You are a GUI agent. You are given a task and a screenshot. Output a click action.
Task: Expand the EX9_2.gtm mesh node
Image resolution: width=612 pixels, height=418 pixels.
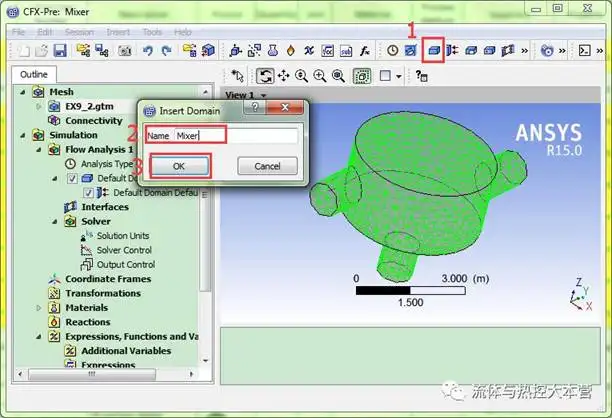click(39, 106)
